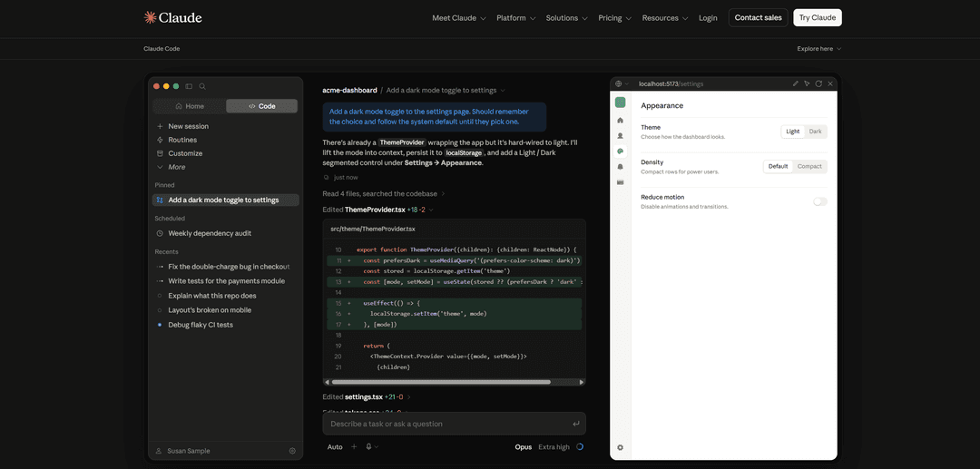Open the notifications bell in the preview sidebar
Image resolution: width=980 pixels, height=469 pixels.
click(x=620, y=167)
